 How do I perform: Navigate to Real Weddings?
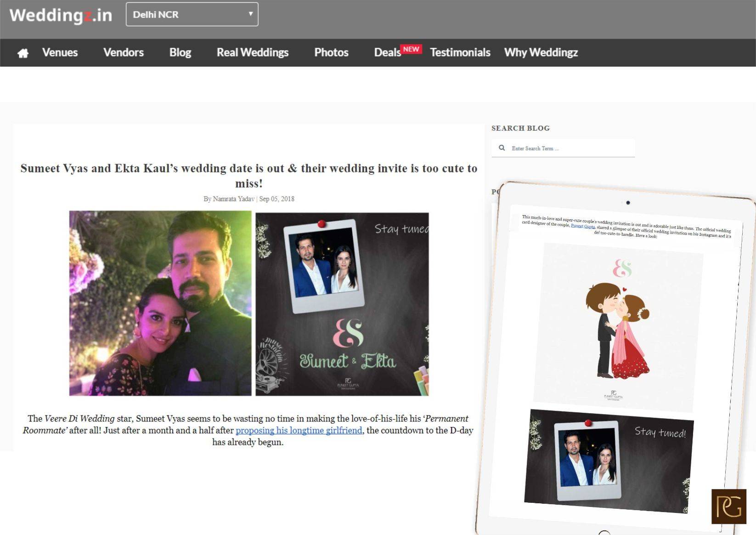pyautogui.click(x=252, y=53)
